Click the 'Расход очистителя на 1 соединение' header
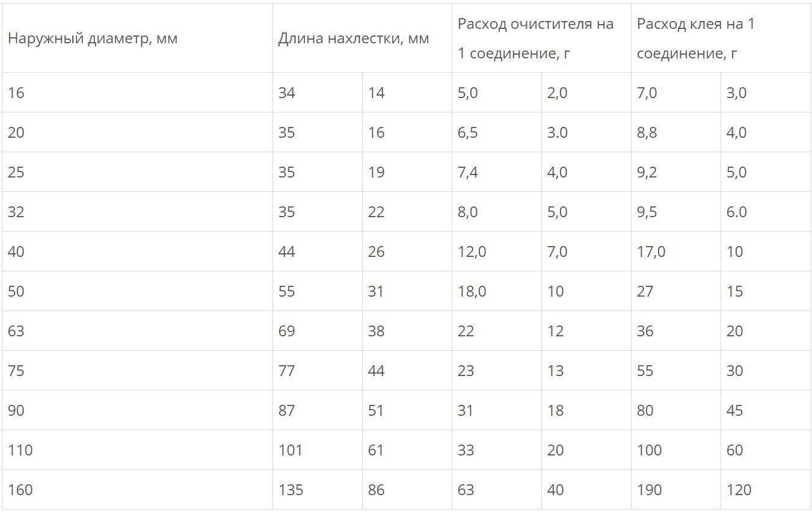The width and height of the screenshot is (812, 512). coord(535,39)
